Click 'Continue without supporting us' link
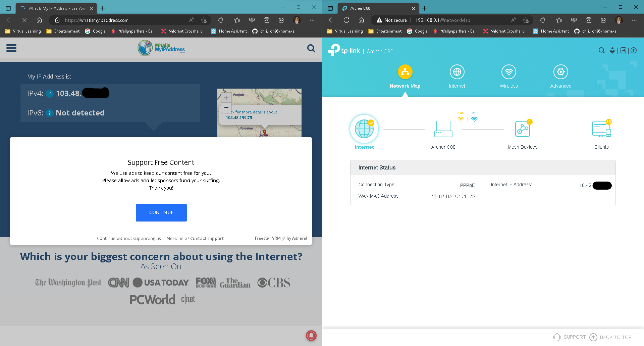The image size is (644, 346). pos(129,239)
